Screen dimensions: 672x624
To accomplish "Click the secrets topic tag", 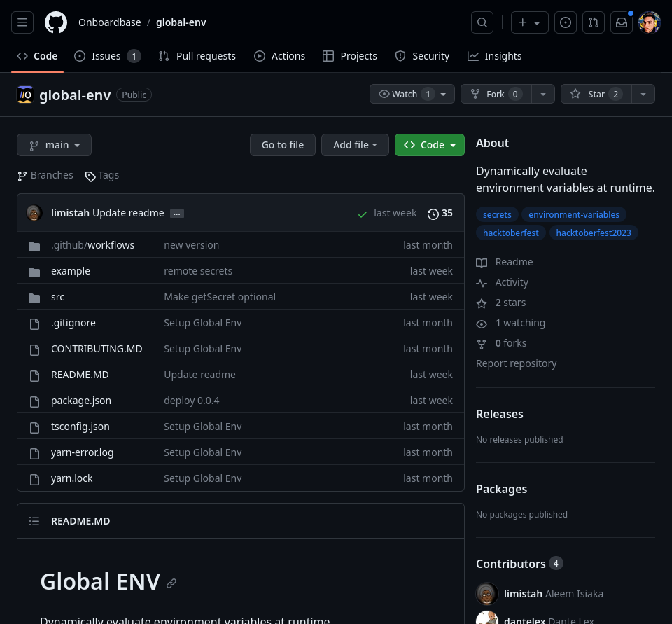I will click(x=497, y=214).
